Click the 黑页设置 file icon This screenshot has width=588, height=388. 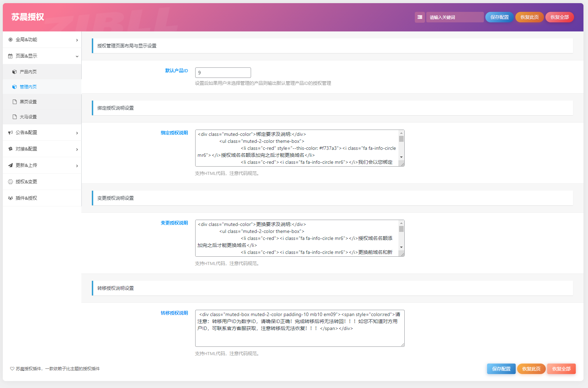tap(15, 102)
